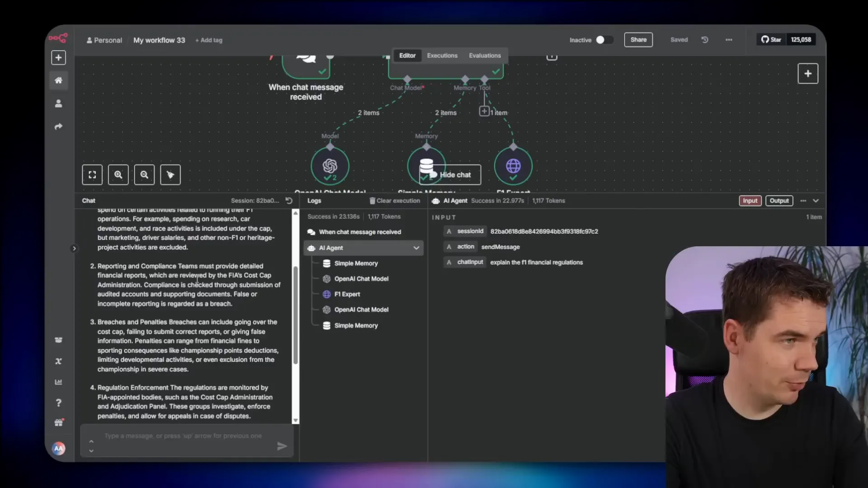The image size is (868, 488).
Task: Click the n8n logo icon
Action: 58,38
